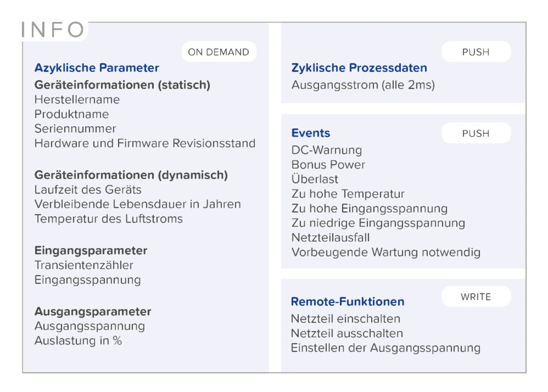548x392 pixels.
Task: Click Netzteil einschalten function
Action: point(345,319)
